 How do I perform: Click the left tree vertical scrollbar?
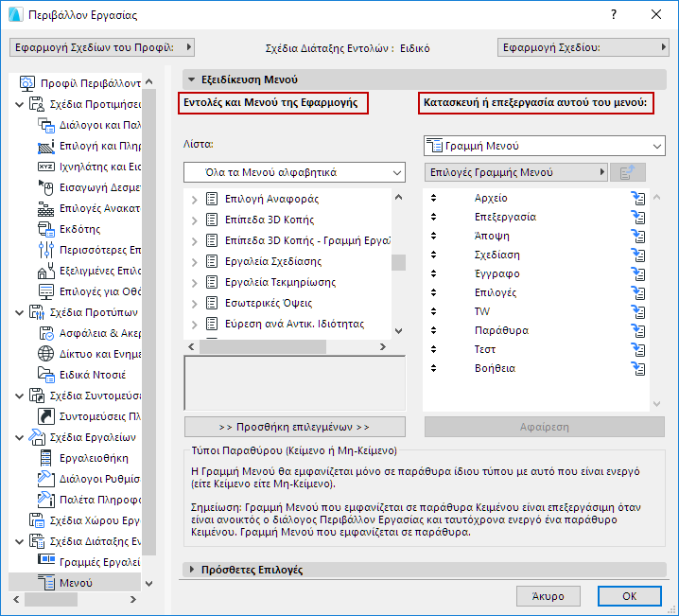pos(149,323)
